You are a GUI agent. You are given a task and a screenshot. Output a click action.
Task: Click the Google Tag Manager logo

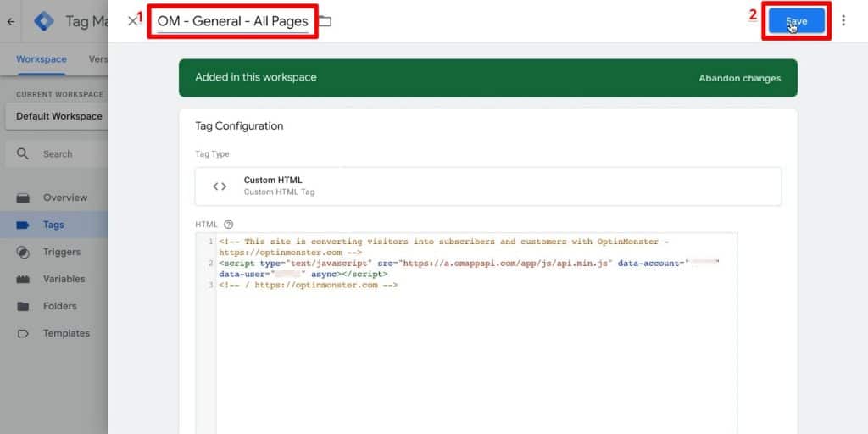point(44,21)
